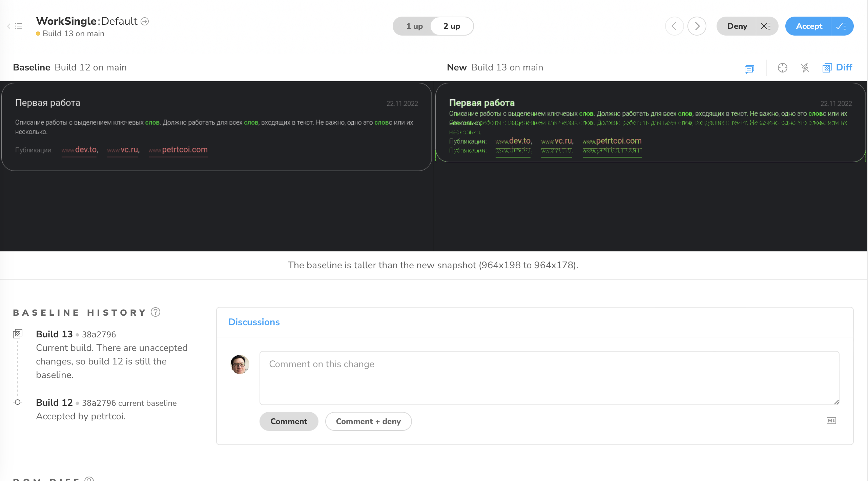Focus the Comment on this change field
The width and height of the screenshot is (868, 481).
(x=549, y=378)
